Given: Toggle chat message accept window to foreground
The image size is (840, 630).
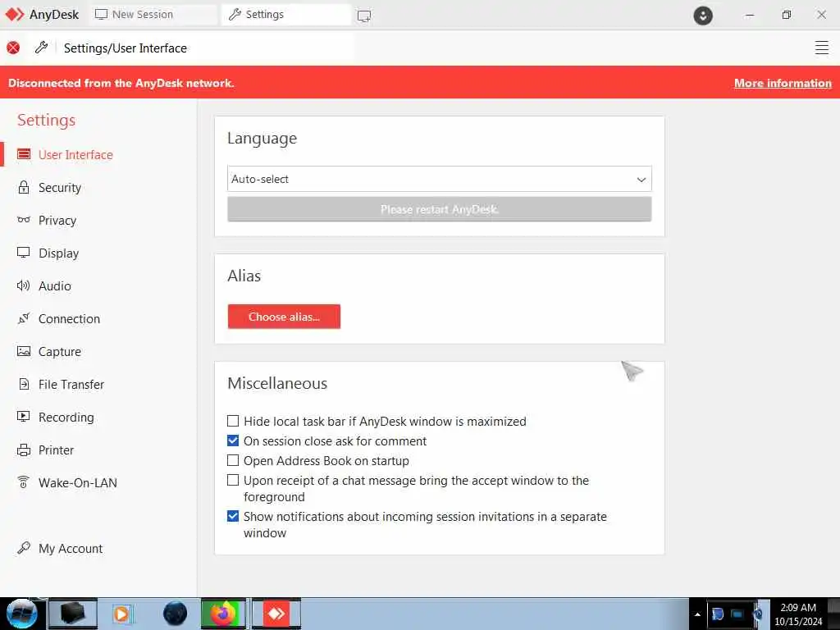Looking at the screenshot, I should tap(232, 480).
